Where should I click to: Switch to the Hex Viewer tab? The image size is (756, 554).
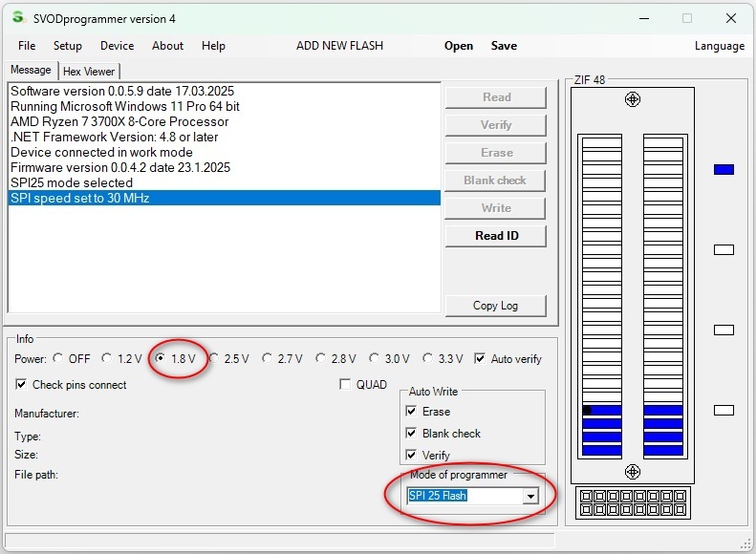click(89, 72)
